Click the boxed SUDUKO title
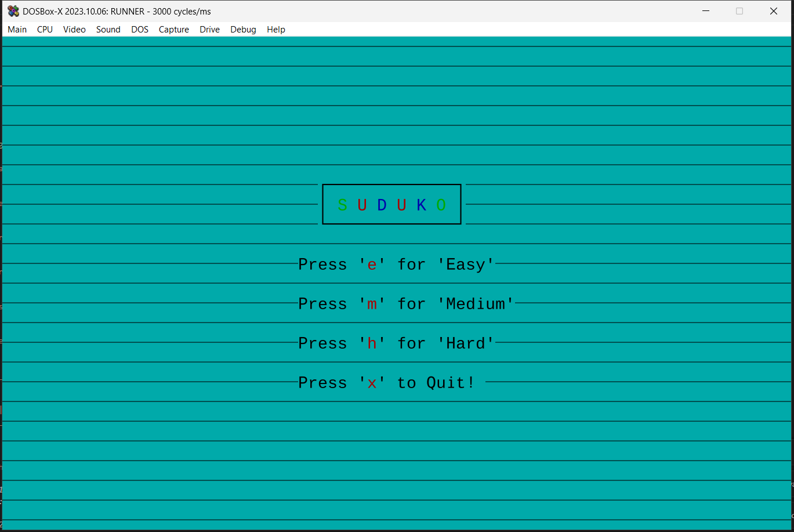Image resolution: width=794 pixels, height=532 pixels. (391, 204)
